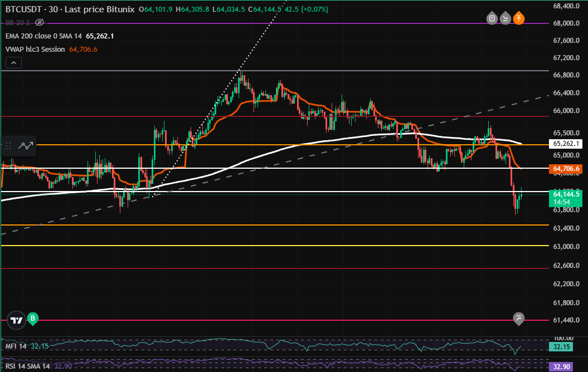Viewport: 588px width, 372px height.
Task: Click the 65,000.0 price scale label
Action: [566, 155]
